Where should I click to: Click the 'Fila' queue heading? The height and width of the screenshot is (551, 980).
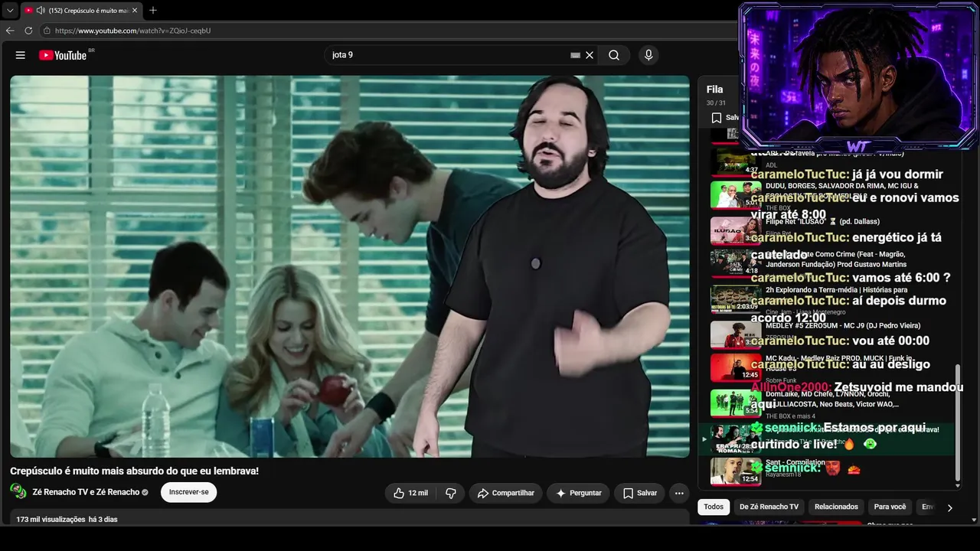tap(714, 90)
